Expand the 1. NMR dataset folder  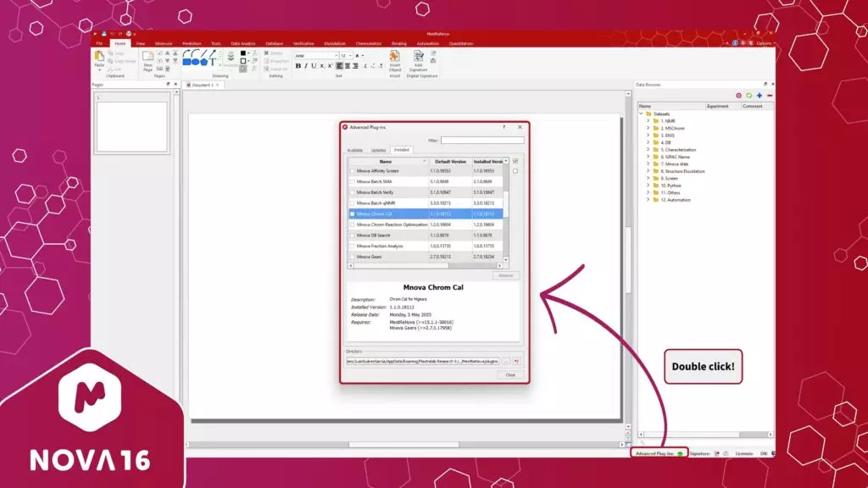click(x=648, y=120)
